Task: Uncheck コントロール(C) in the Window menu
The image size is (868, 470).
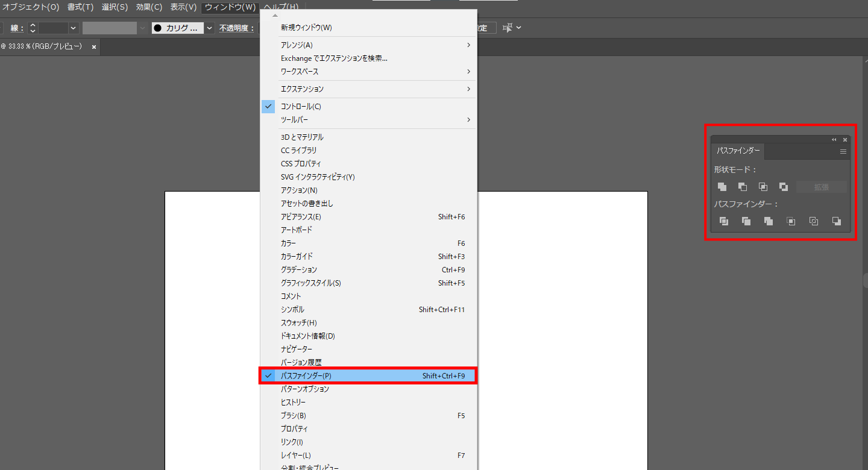Action: point(368,107)
